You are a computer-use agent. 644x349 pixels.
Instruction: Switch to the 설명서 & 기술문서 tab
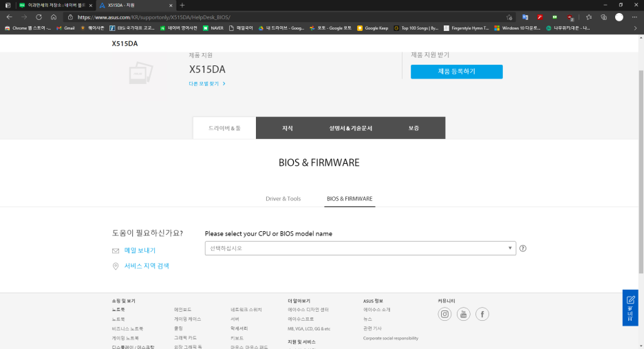coord(350,128)
